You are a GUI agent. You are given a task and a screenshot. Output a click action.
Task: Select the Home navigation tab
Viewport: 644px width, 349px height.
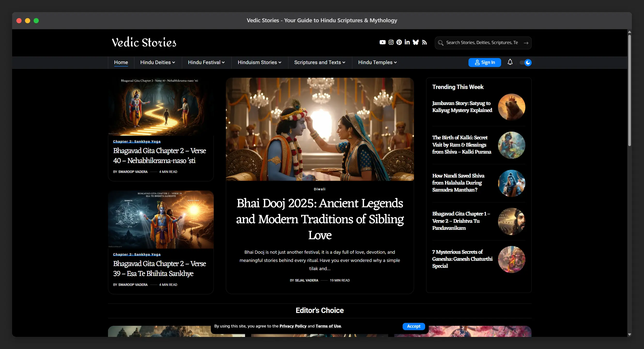pos(121,62)
